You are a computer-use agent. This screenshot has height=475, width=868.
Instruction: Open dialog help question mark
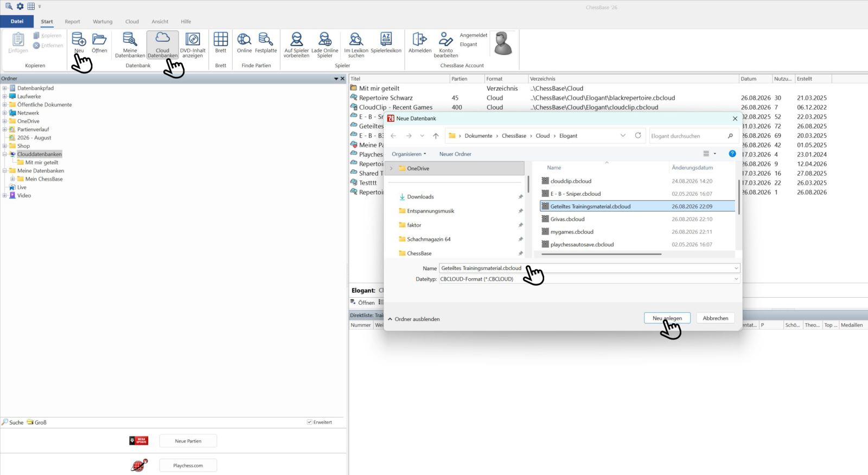click(x=732, y=154)
